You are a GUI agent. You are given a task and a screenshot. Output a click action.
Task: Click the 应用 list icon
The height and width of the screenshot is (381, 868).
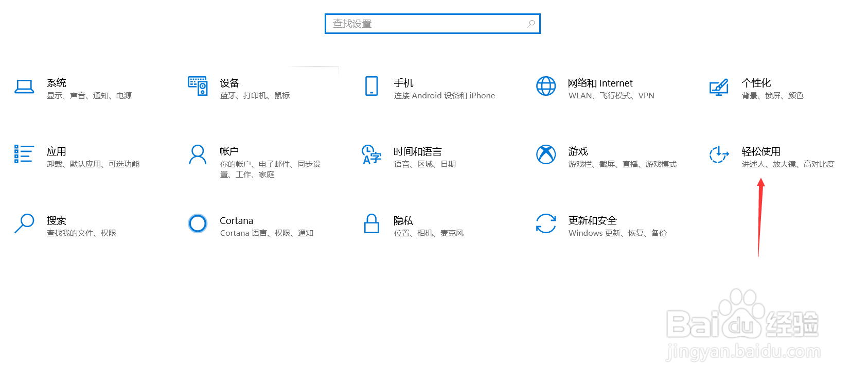(x=24, y=154)
